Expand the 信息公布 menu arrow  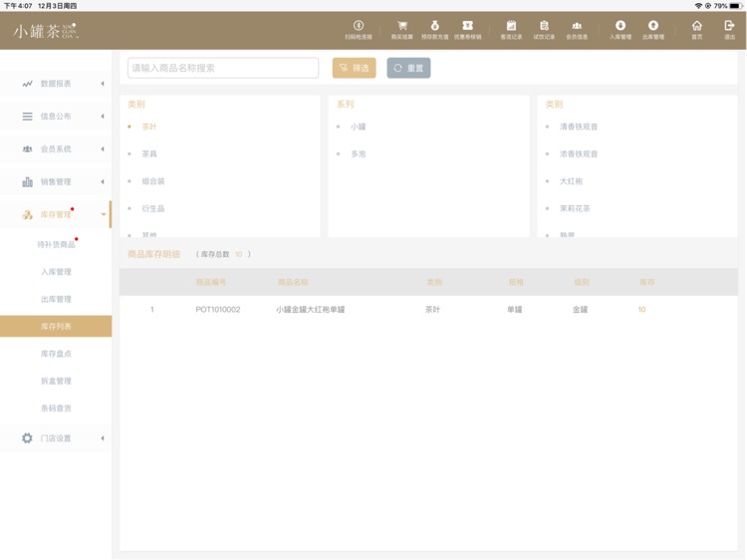point(103,117)
